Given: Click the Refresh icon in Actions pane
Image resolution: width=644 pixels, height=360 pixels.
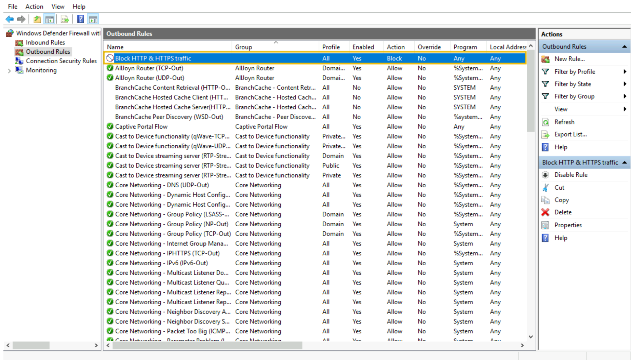Looking at the screenshot, I should tap(546, 122).
